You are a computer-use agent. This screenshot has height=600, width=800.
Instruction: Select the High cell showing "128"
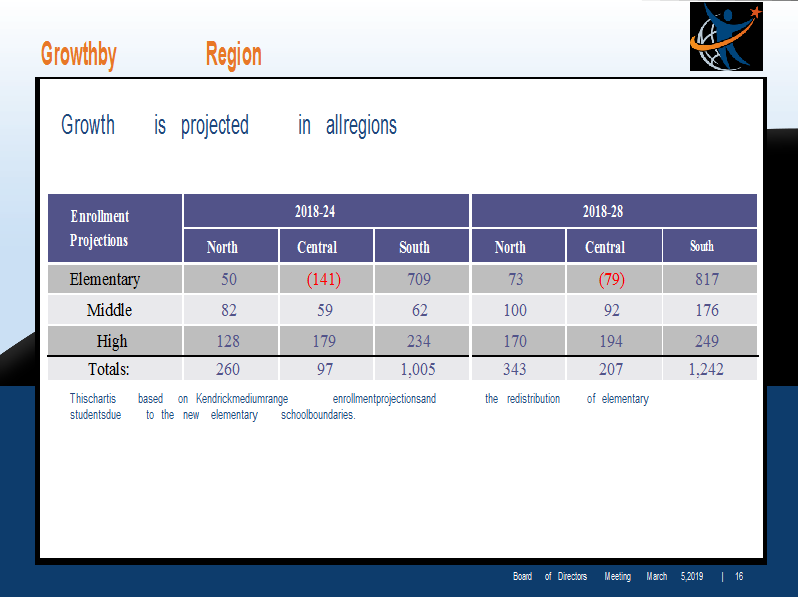(231, 340)
